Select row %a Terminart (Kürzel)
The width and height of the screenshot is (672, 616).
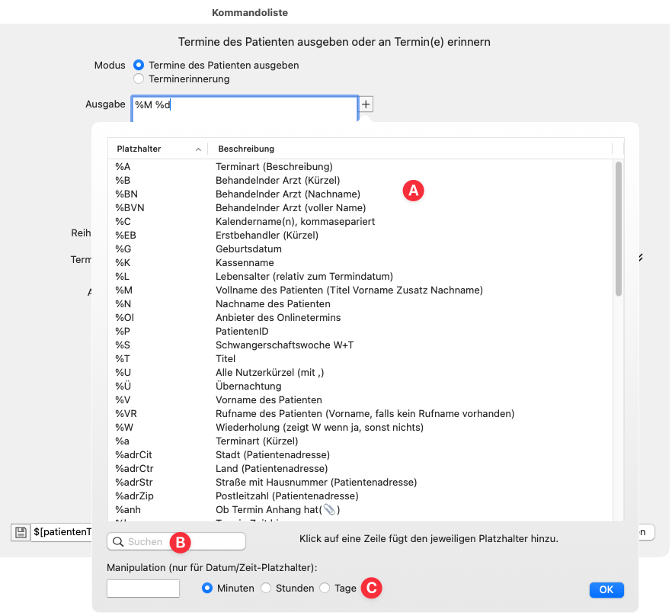(x=361, y=441)
